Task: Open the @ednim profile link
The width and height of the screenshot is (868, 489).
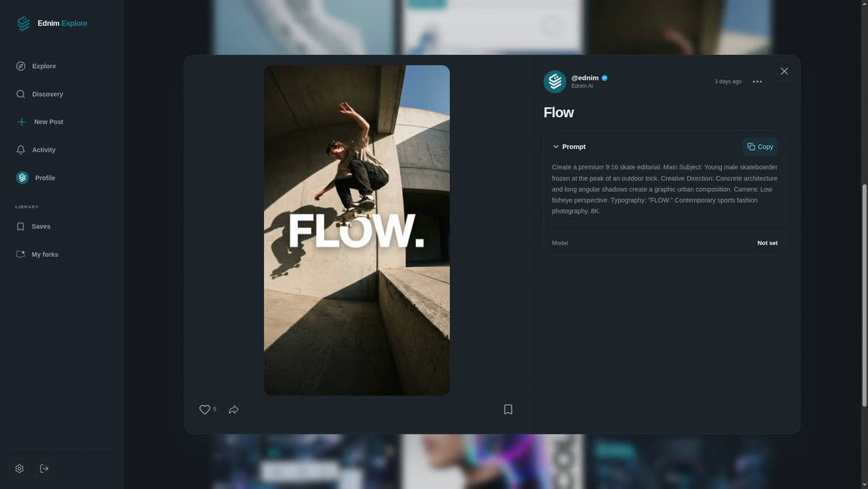Action: pos(585,77)
